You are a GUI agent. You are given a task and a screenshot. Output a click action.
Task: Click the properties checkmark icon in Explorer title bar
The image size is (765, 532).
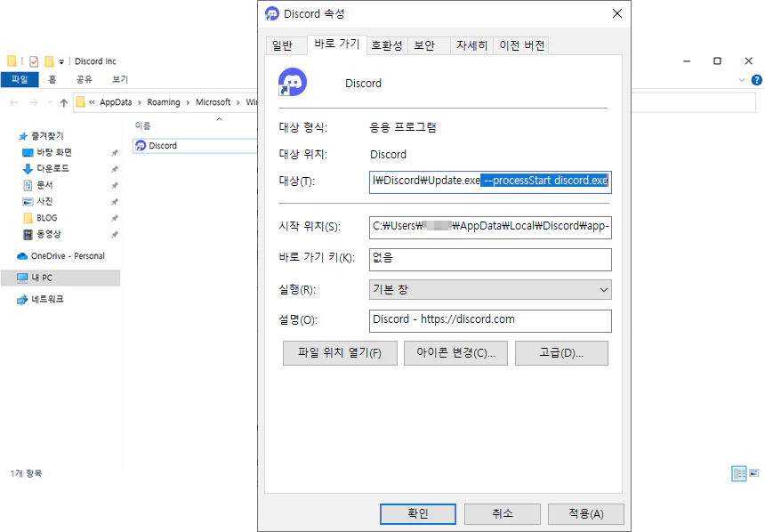(x=34, y=61)
